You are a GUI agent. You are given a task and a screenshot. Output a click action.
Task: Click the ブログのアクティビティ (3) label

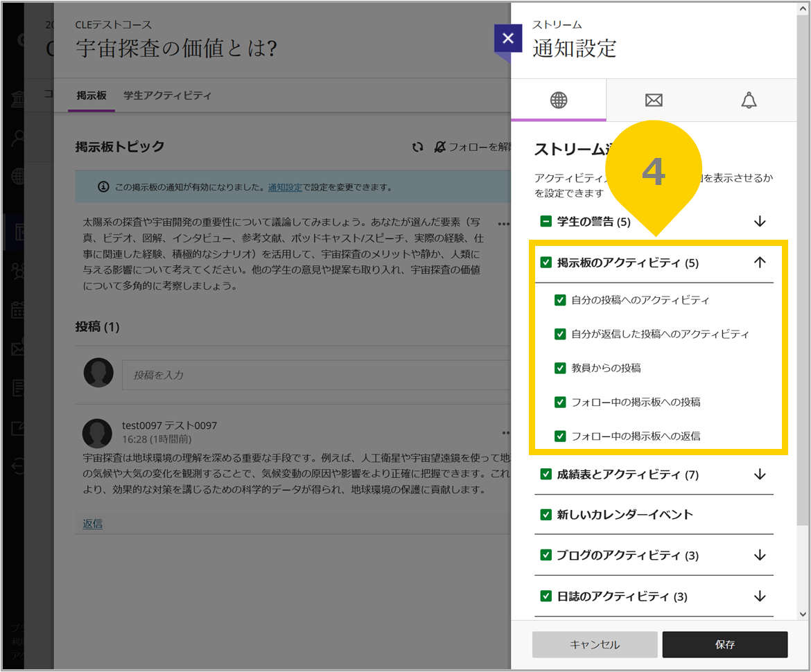tap(627, 556)
